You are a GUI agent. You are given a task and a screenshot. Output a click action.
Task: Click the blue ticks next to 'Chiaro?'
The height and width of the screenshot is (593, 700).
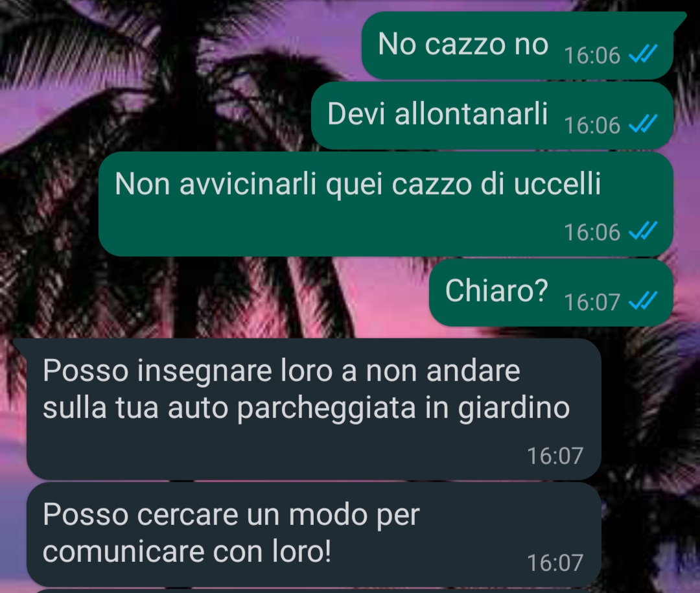(643, 301)
